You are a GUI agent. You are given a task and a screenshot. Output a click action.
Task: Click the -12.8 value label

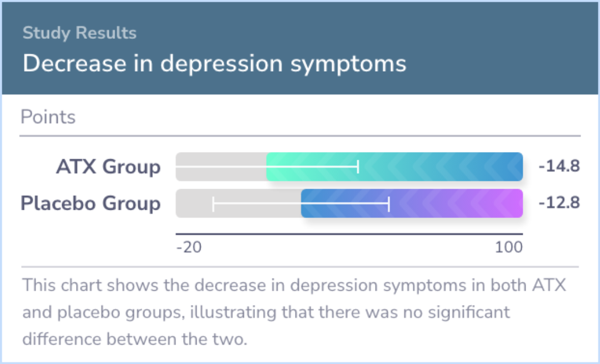[x=559, y=203]
